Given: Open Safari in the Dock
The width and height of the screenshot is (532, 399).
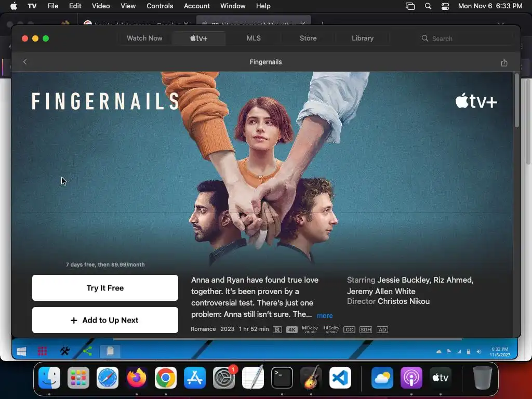Looking at the screenshot, I should (108, 378).
